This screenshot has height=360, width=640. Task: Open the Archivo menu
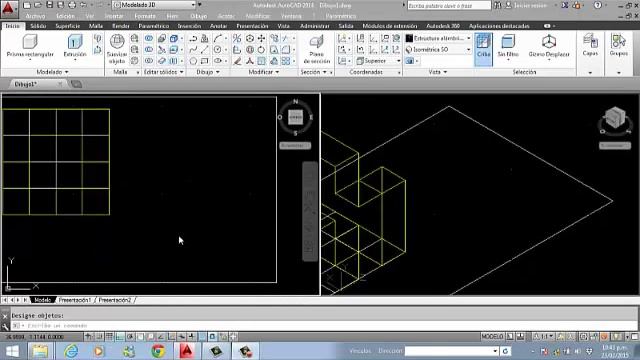coord(36,16)
